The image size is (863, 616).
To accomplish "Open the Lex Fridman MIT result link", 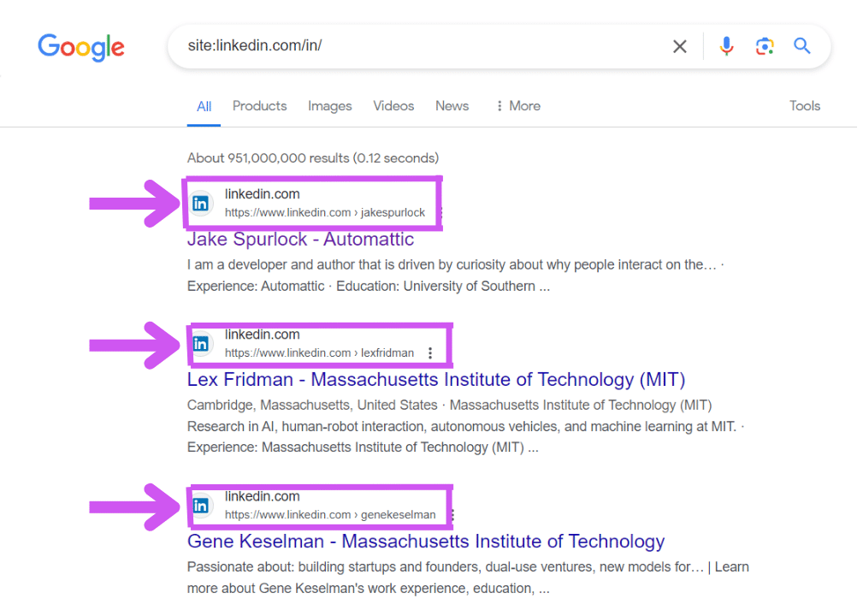I will [436, 380].
